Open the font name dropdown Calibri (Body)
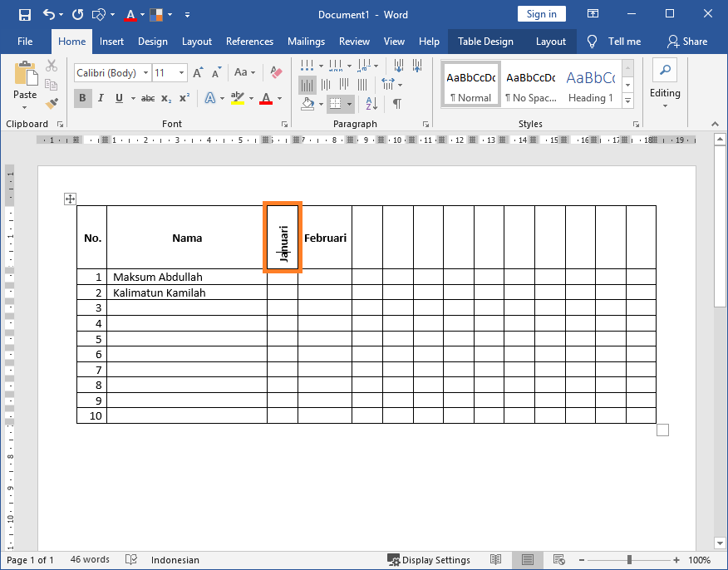The width and height of the screenshot is (728, 570). pos(145,73)
